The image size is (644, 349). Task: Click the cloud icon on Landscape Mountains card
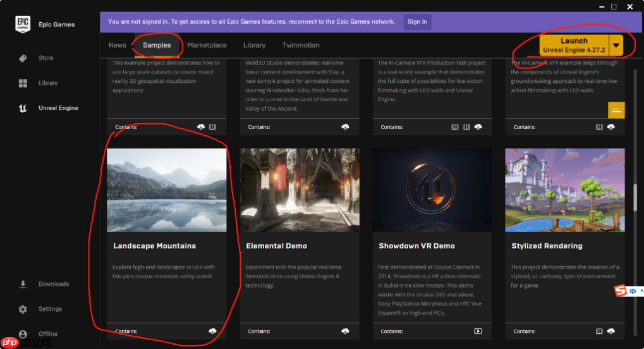pyautogui.click(x=212, y=331)
